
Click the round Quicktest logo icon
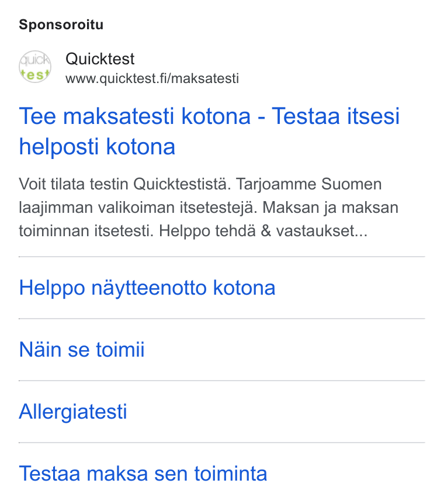[x=35, y=67]
